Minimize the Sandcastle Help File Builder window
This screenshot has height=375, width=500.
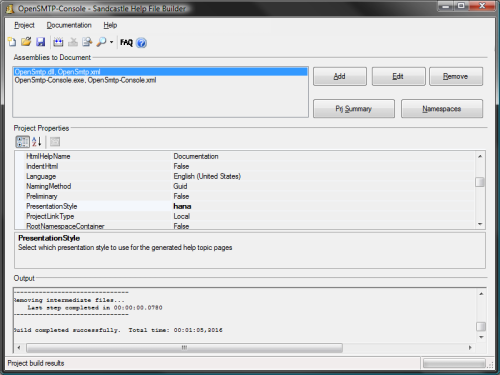tap(446, 6)
